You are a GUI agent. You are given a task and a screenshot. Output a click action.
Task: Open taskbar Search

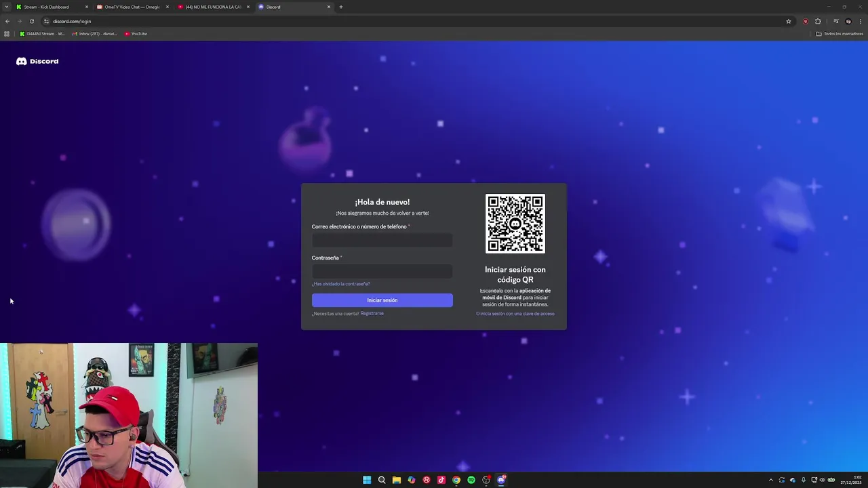382,480
